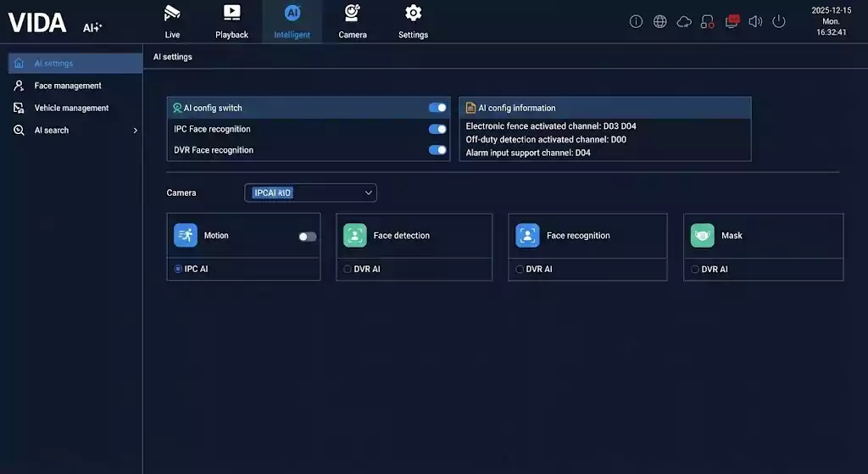Turn off the AI config switch
The width and height of the screenshot is (868, 474).
pyautogui.click(x=437, y=108)
